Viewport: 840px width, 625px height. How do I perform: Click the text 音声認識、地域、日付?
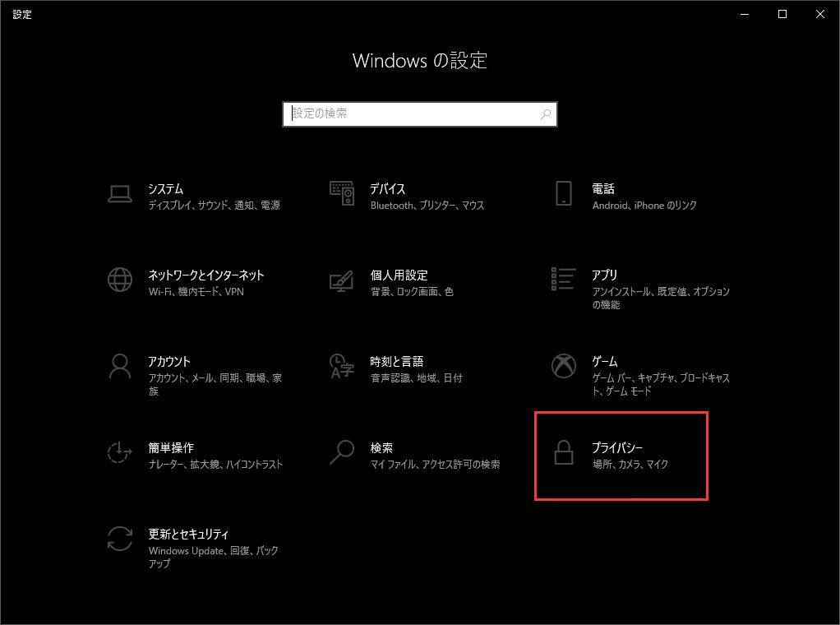coord(416,378)
